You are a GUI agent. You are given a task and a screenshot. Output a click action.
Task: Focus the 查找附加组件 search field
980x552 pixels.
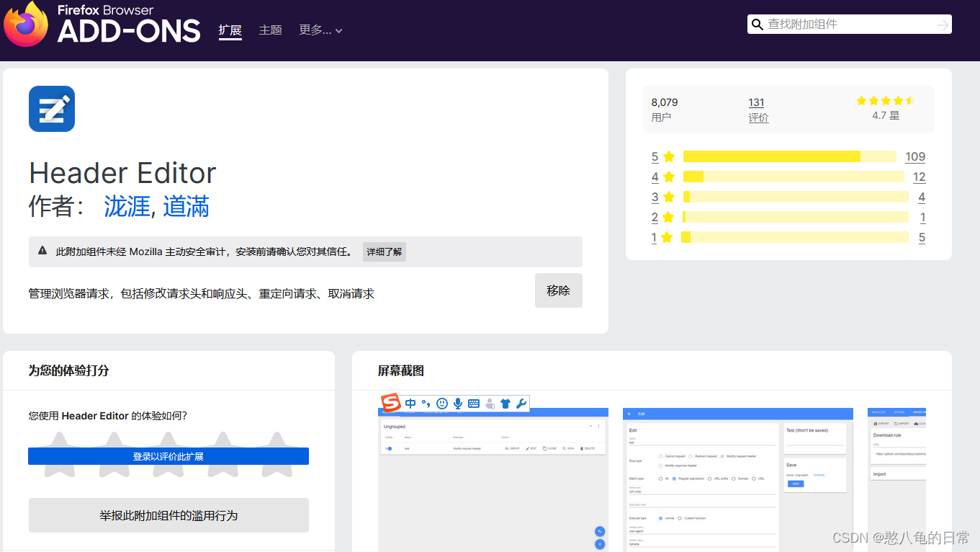pyautogui.click(x=850, y=25)
